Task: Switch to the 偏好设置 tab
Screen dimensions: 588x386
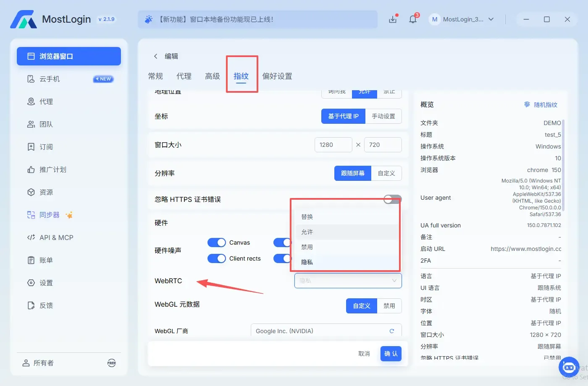Action: click(277, 76)
